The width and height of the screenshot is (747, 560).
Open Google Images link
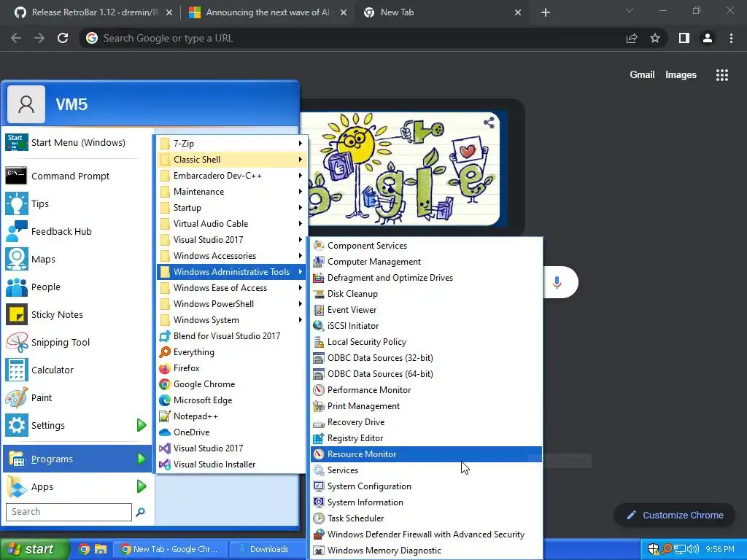681,75
